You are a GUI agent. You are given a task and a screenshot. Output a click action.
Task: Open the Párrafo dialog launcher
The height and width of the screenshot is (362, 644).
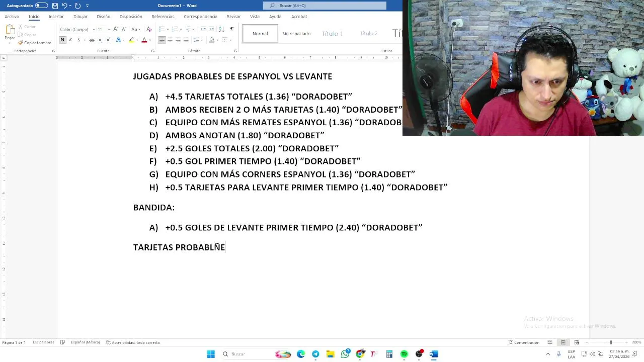(x=235, y=51)
